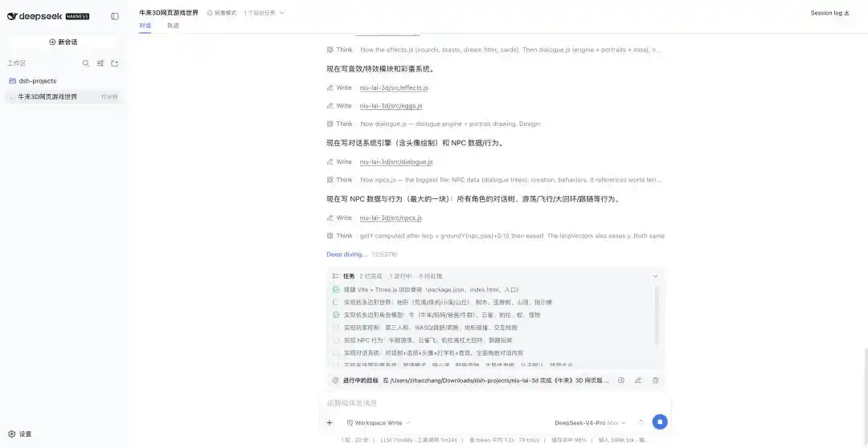Viewport: 868px width, 448px height.
Task: Click the 任务 task list icon
Action: tap(335, 276)
